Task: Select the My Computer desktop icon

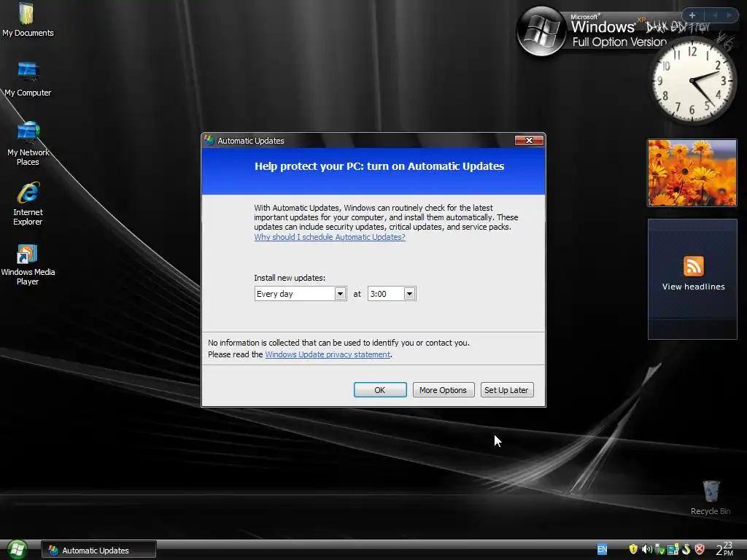Action: coord(28,79)
